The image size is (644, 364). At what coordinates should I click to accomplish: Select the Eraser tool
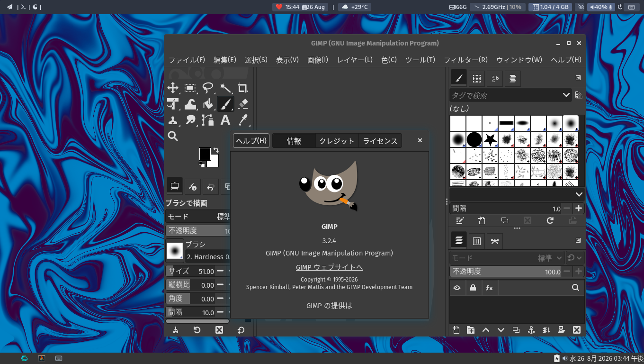point(243,104)
